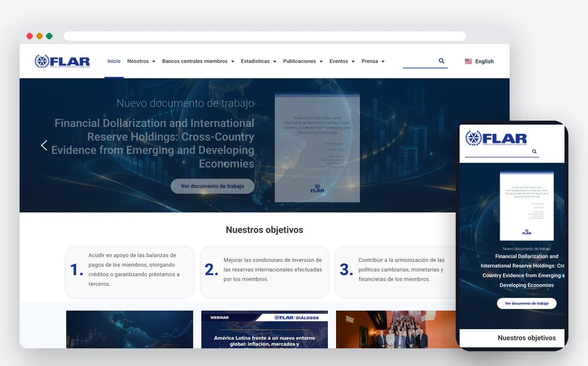Screen dimensions: 588x366
Task: Open the group photo news card
Action: [x=396, y=329]
